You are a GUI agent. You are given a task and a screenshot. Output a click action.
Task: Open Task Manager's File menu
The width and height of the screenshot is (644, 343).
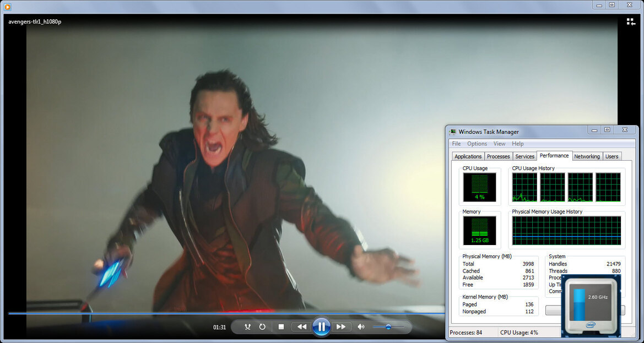[456, 144]
